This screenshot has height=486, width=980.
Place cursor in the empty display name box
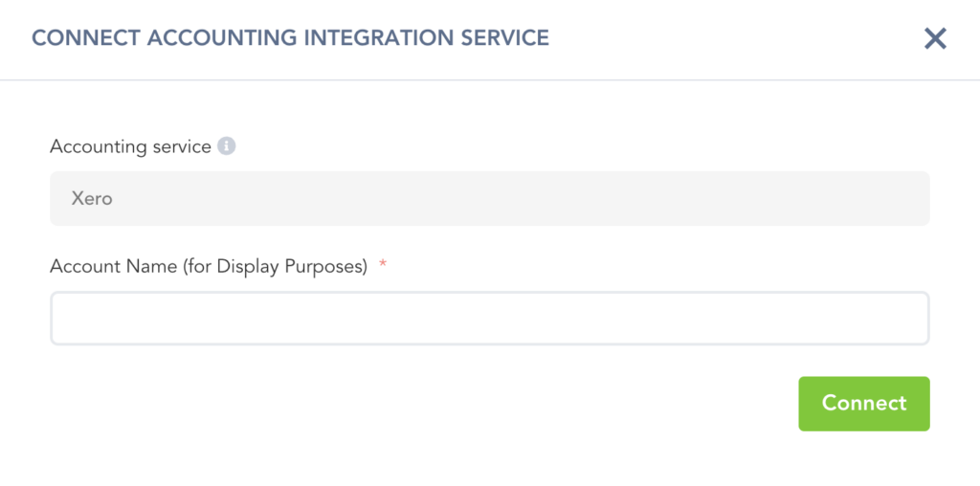tap(489, 319)
